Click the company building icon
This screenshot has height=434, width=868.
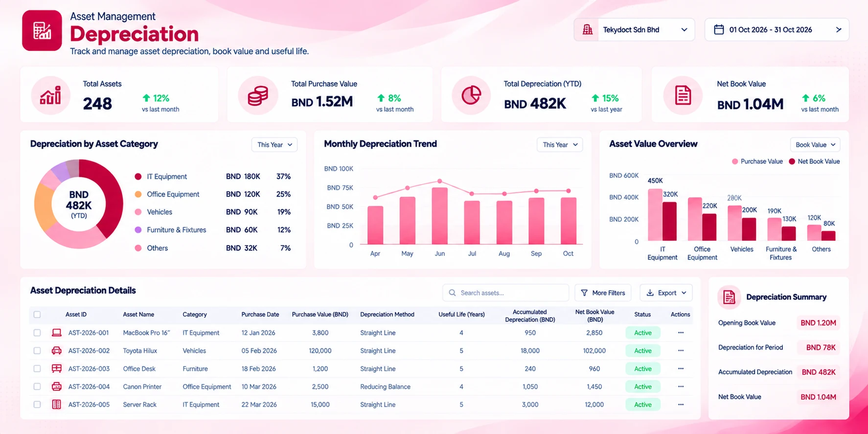pyautogui.click(x=588, y=30)
